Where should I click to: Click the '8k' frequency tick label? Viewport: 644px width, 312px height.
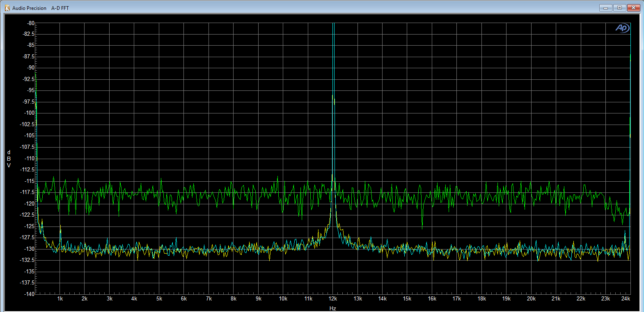[234, 299]
